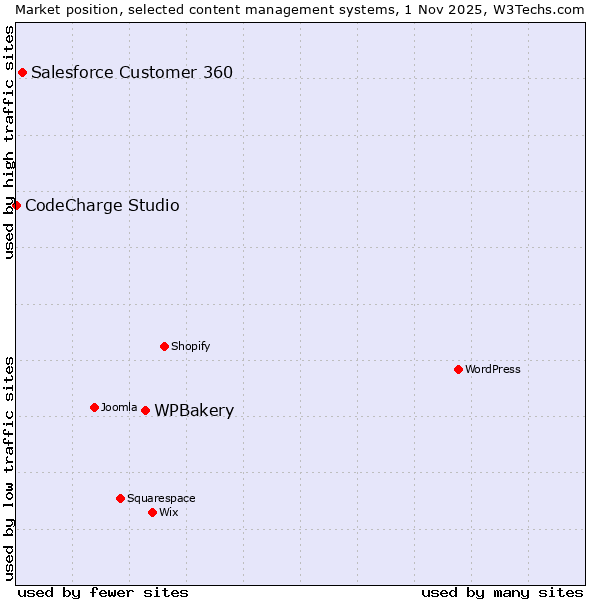600x600 pixels.
Task: Click the 'used by many sites' axis label
Action: (502, 592)
